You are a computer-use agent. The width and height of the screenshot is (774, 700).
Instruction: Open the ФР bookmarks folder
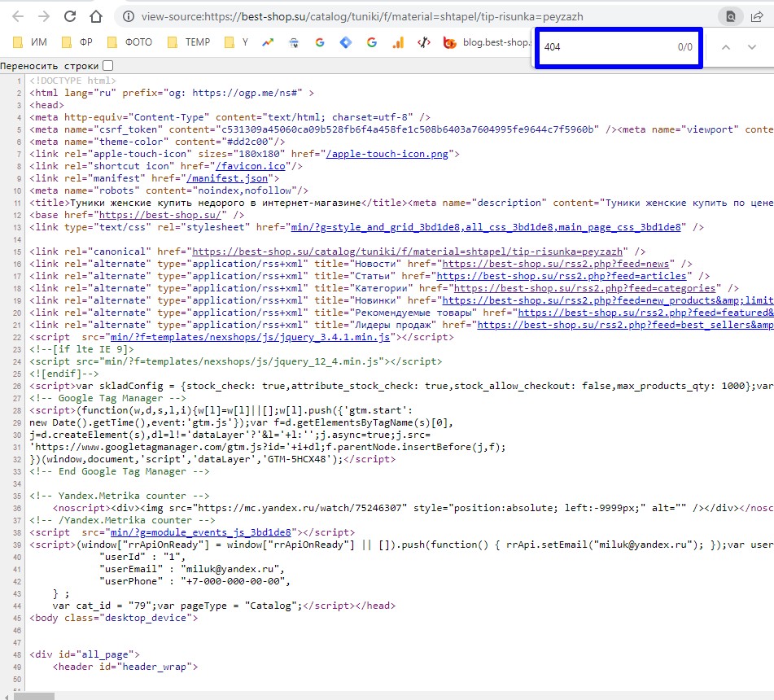point(77,42)
